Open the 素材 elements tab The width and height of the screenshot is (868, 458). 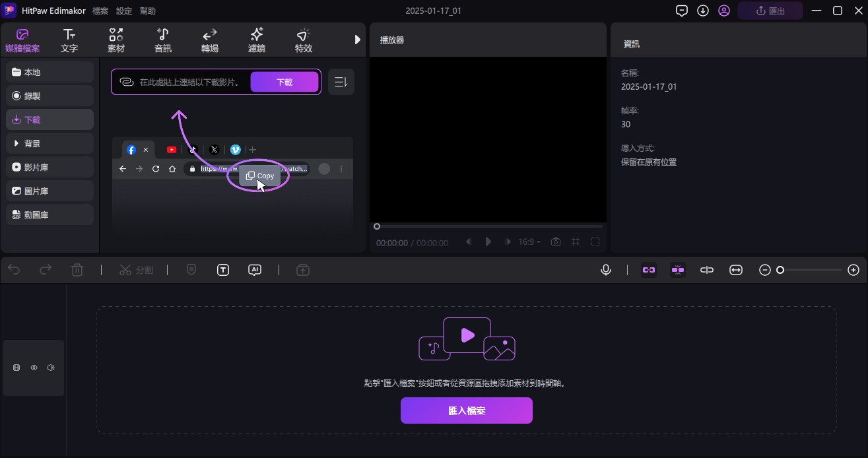pos(116,40)
